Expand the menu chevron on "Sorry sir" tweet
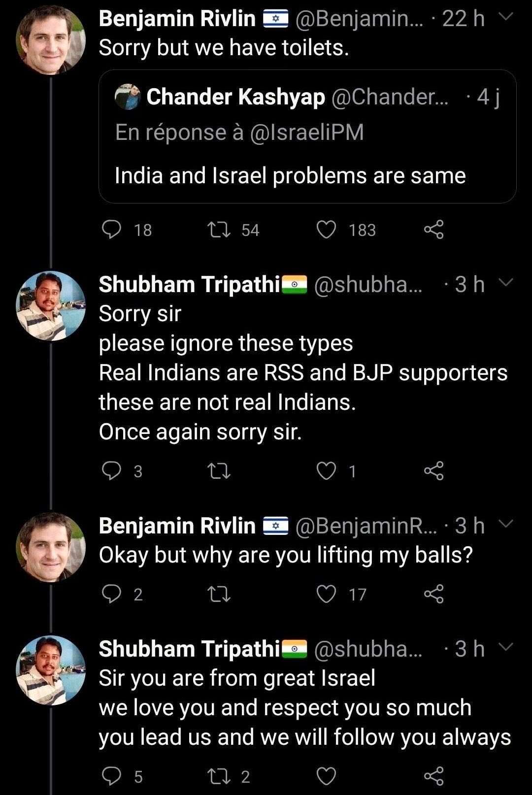 pyautogui.click(x=506, y=283)
